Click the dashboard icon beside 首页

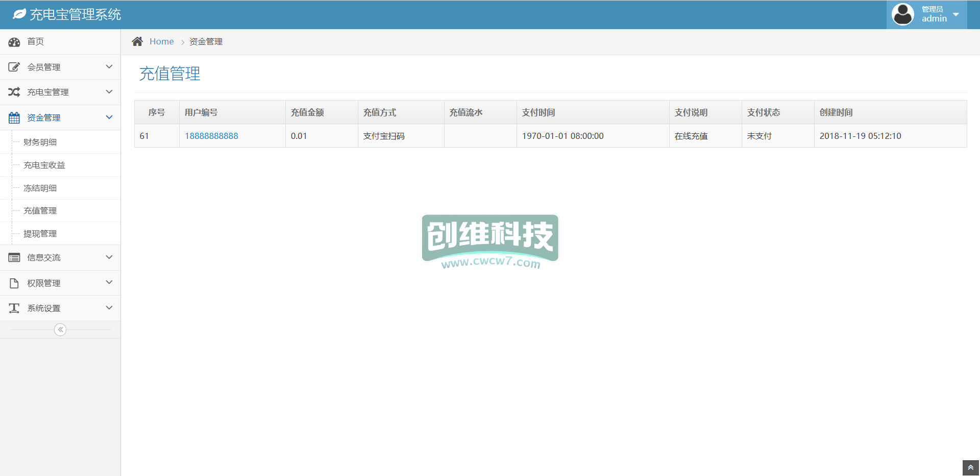14,42
